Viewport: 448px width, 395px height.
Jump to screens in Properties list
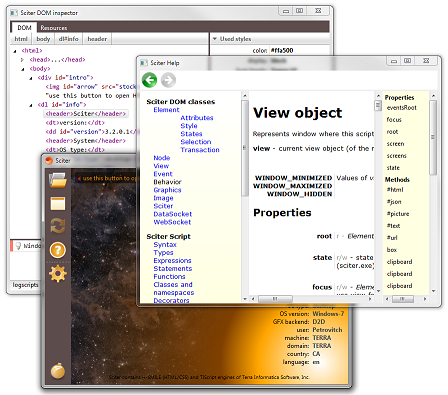[396, 156]
